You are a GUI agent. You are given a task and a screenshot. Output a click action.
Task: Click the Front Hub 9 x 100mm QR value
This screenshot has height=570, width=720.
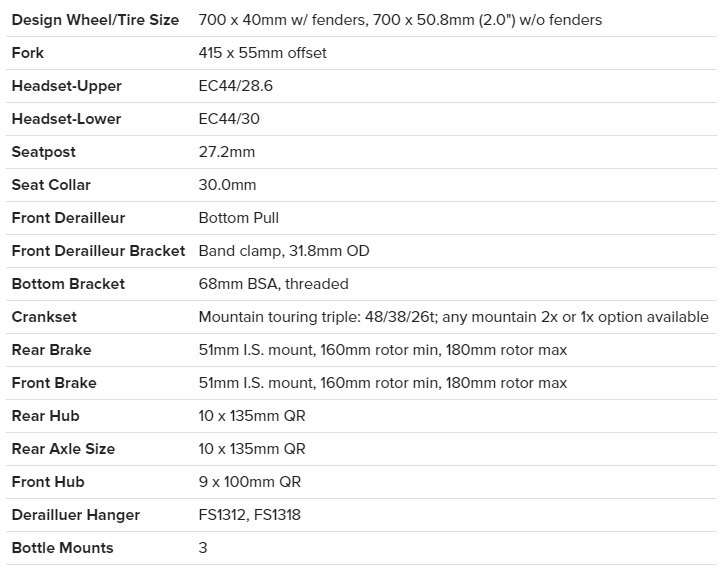249,482
